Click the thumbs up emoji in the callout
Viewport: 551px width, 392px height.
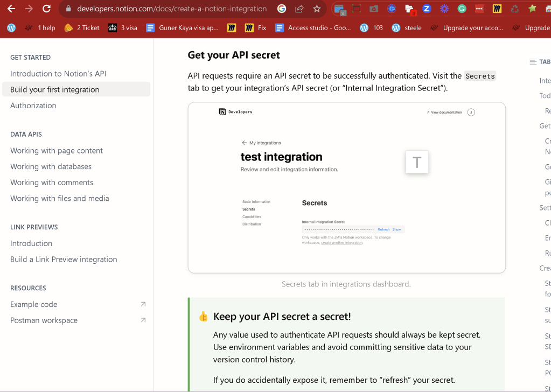click(x=204, y=317)
